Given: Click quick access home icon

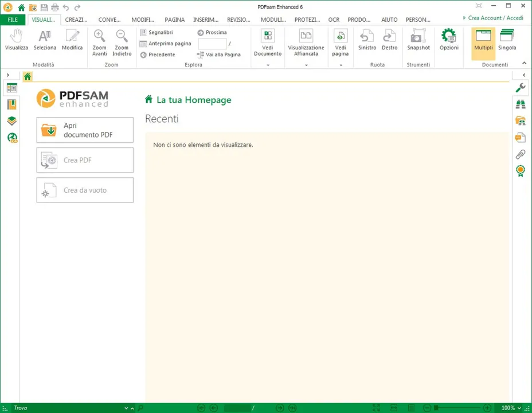Looking at the screenshot, I should pos(21,7).
